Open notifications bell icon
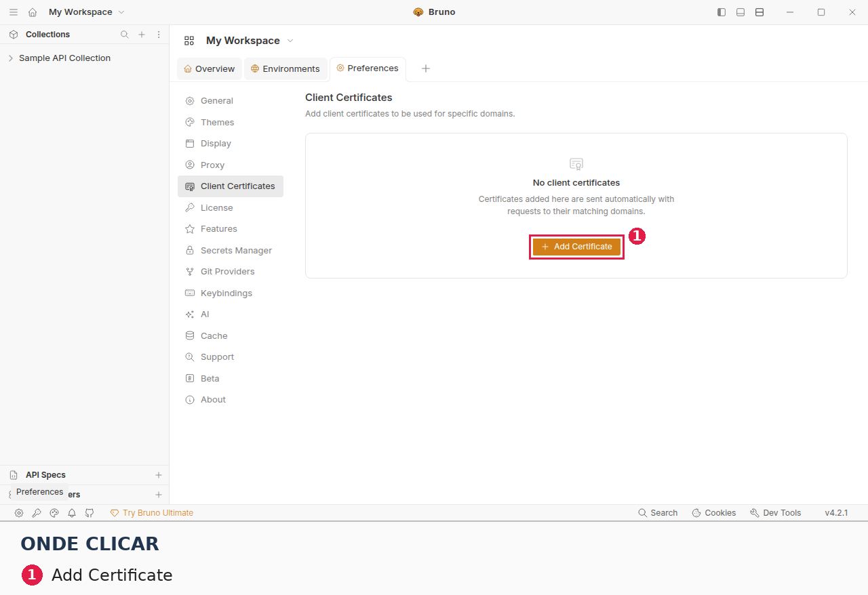 [x=72, y=513]
